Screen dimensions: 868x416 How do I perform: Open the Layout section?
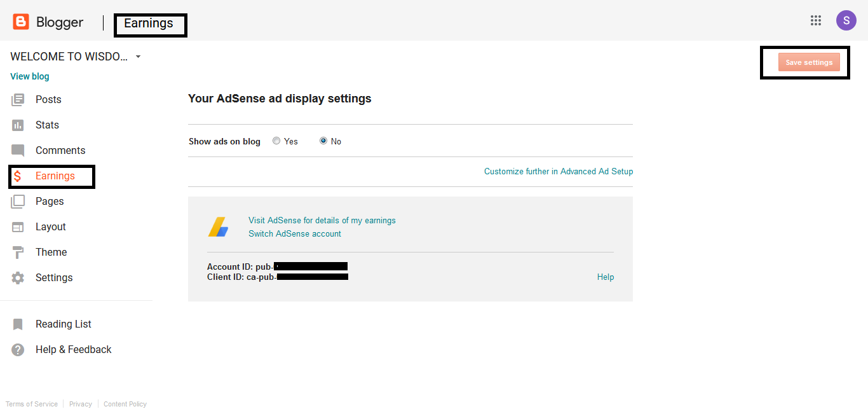coord(50,227)
